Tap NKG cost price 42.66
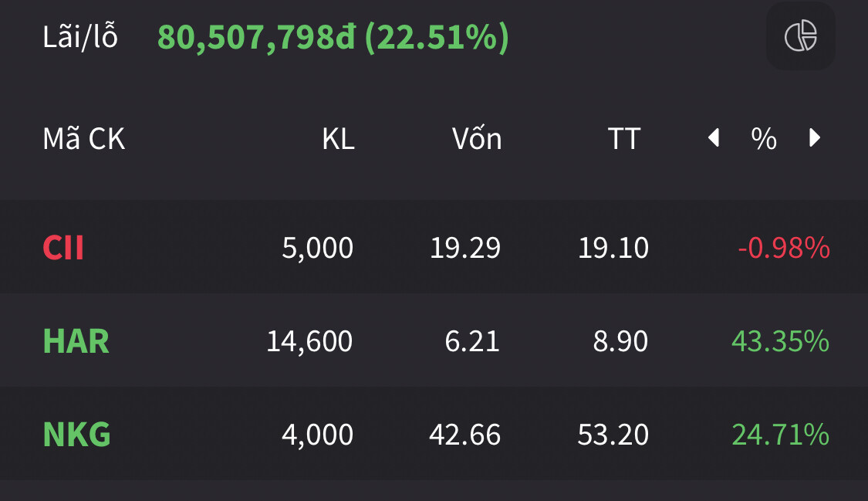Screen dimensions: 868x501 click(x=464, y=435)
